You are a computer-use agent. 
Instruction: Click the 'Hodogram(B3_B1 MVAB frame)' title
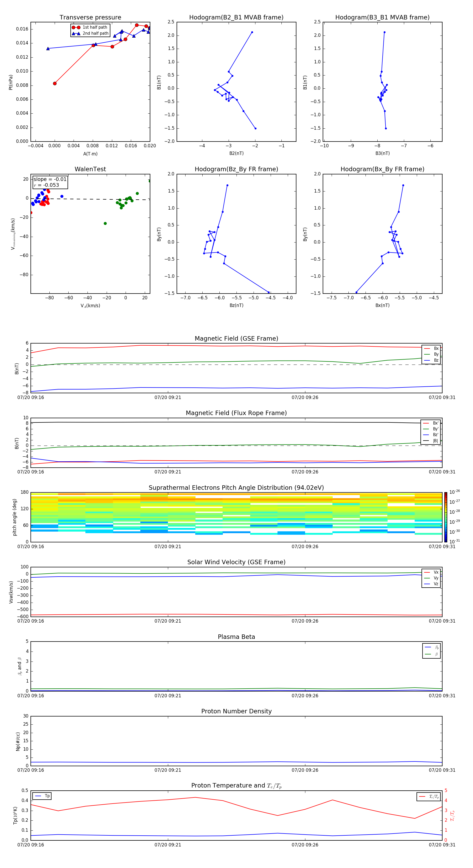coord(382,17)
